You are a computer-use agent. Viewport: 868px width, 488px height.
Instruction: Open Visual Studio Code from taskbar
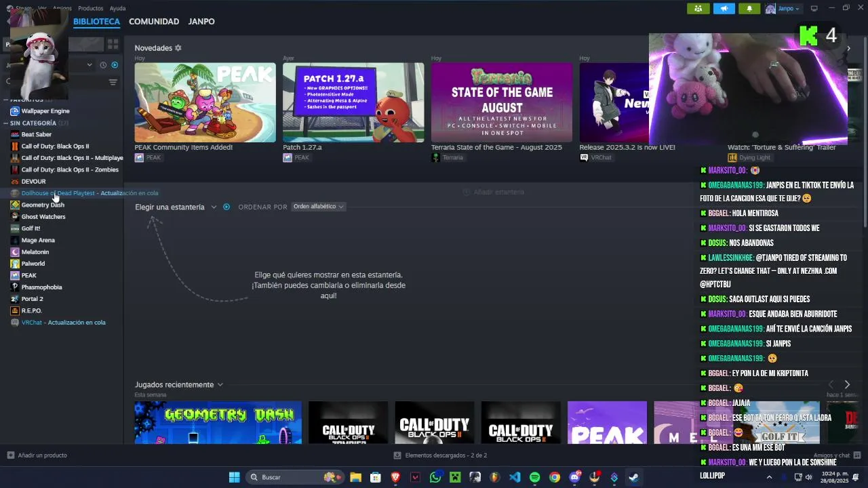point(515,477)
